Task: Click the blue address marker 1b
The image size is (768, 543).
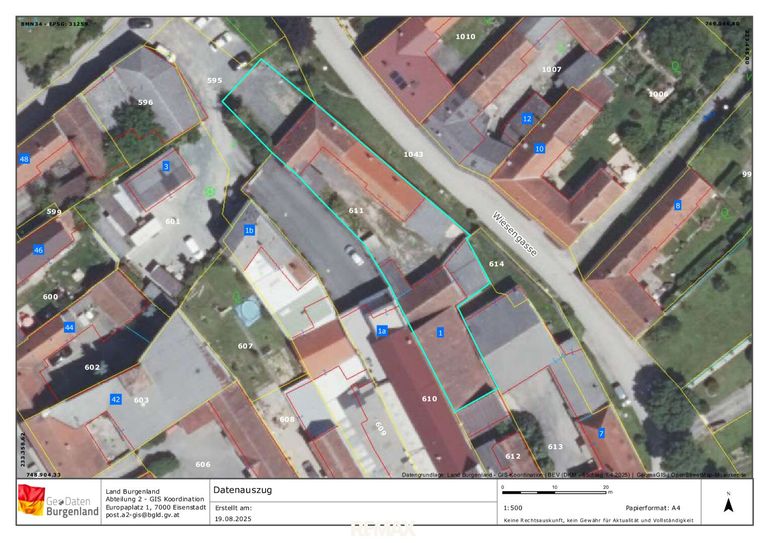Action: 249,230
